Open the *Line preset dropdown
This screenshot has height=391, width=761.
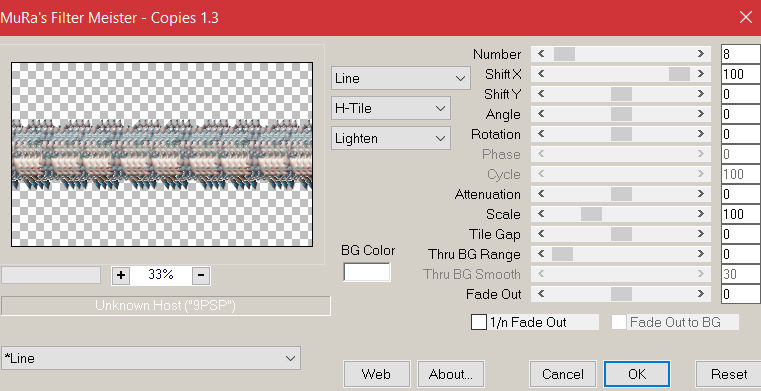pos(150,358)
